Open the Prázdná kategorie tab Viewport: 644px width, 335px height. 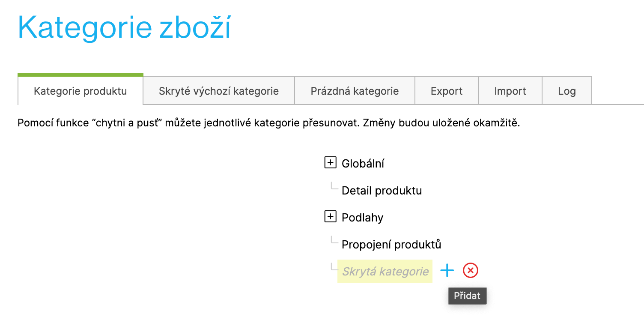tap(355, 91)
